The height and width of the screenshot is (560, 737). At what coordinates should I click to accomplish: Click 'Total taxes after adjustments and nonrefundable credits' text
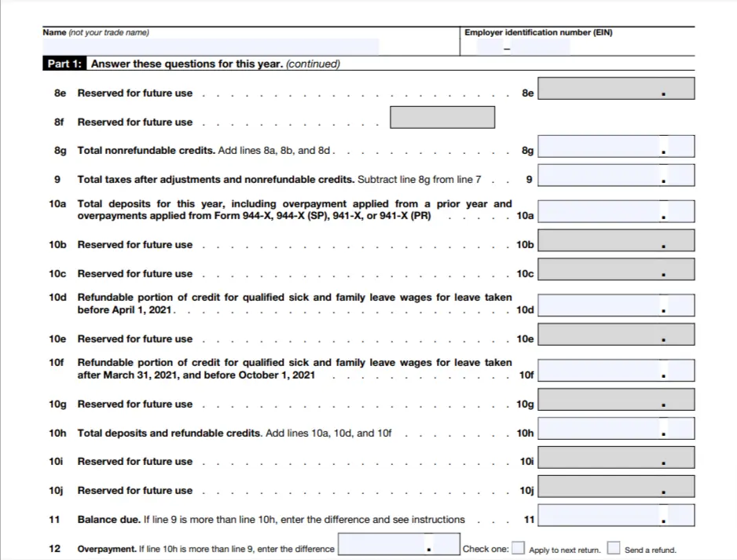[216, 179]
